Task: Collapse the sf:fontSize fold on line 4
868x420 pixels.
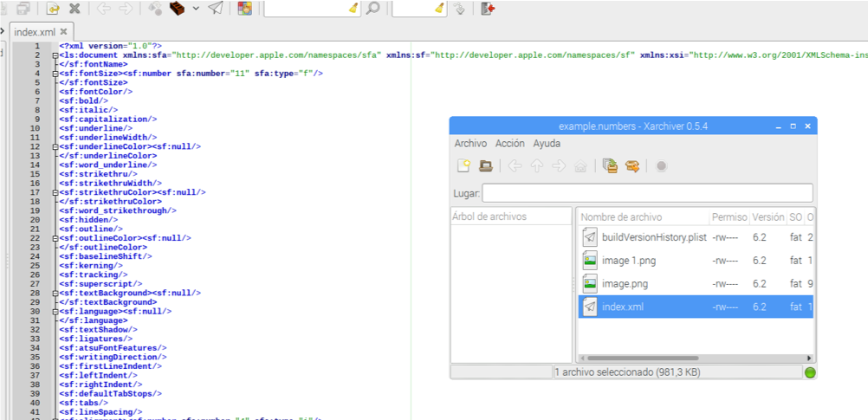Action: click(55, 74)
